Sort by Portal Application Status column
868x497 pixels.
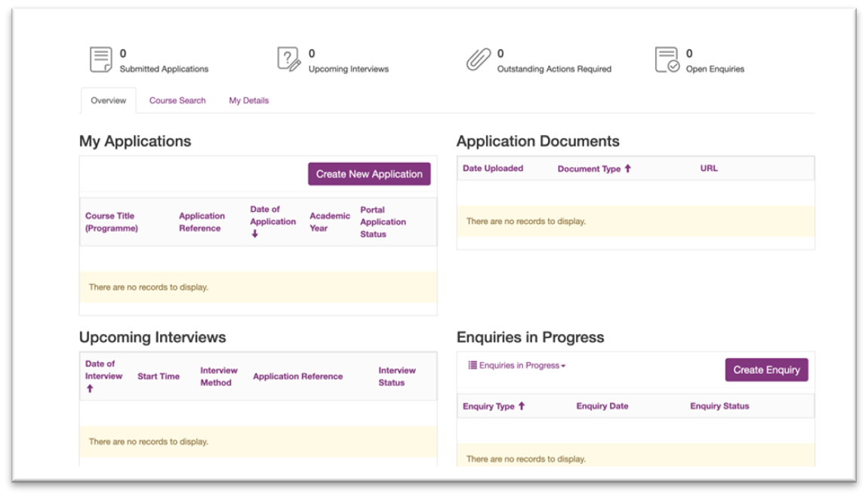(x=383, y=222)
